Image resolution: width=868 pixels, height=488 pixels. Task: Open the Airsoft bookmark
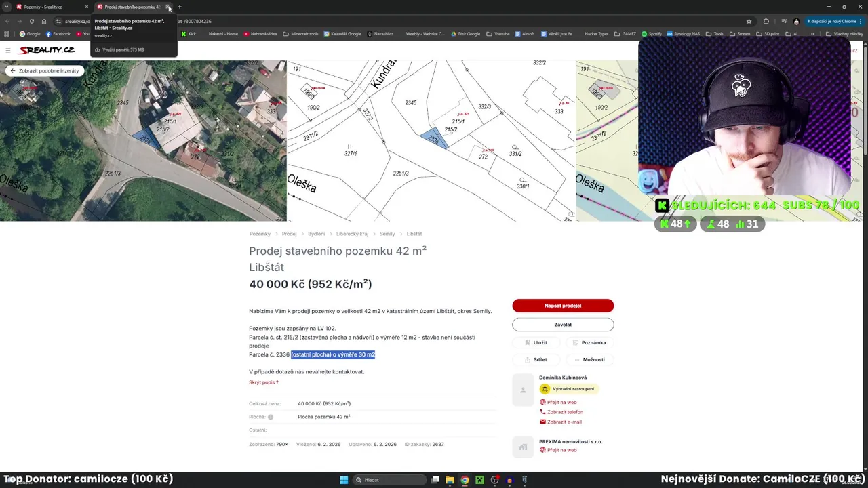point(524,34)
